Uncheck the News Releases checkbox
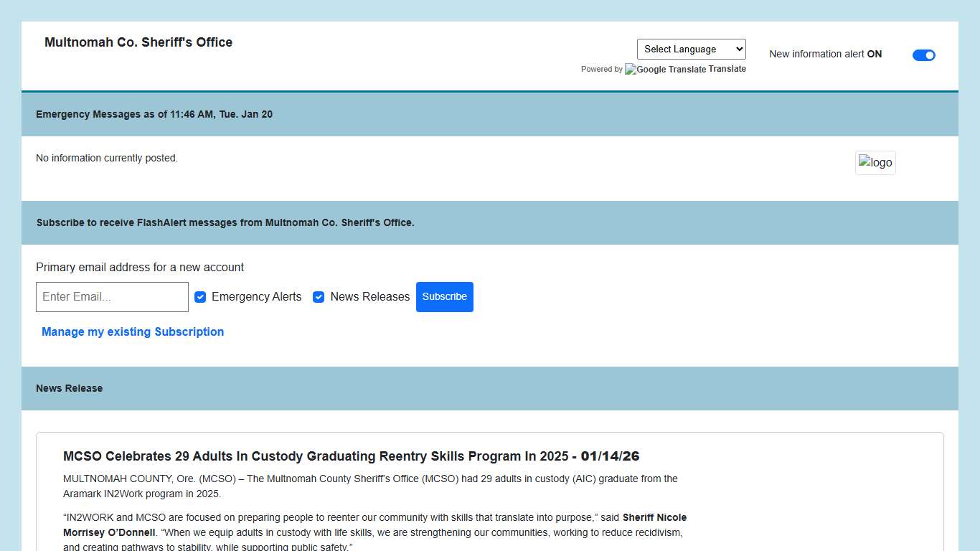 (319, 297)
